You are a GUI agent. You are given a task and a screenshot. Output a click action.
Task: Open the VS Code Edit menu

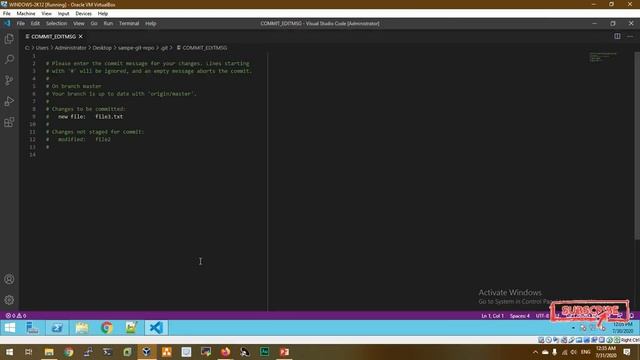click(x=35, y=24)
